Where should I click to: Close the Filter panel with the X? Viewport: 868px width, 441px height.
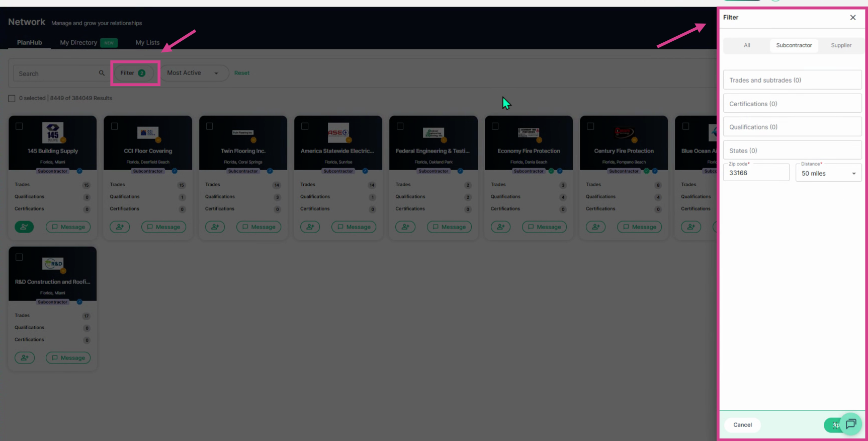853,18
